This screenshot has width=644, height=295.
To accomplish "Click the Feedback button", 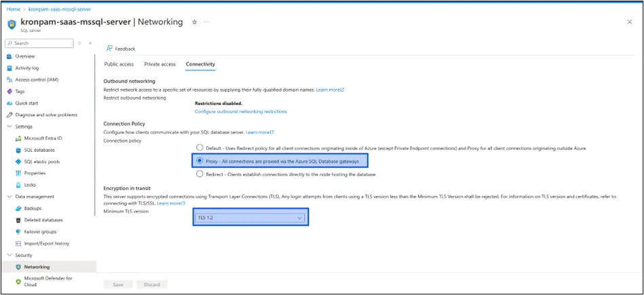I will [121, 48].
